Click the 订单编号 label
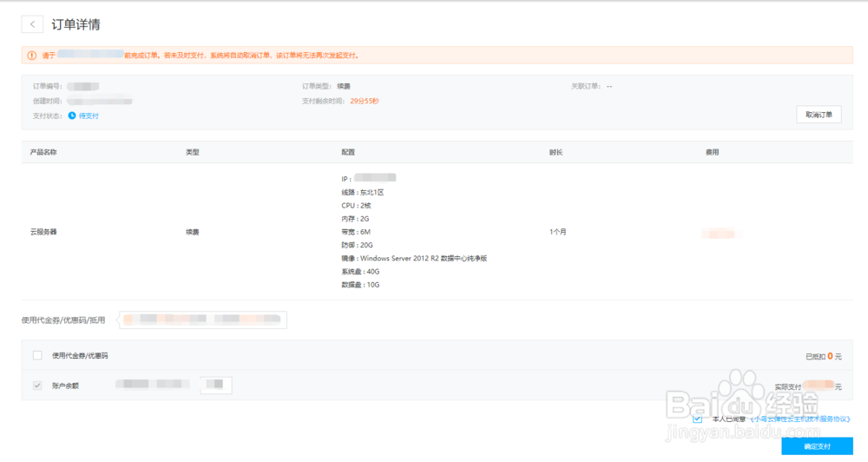This screenshot has height=462, width=868. (47, 87)
